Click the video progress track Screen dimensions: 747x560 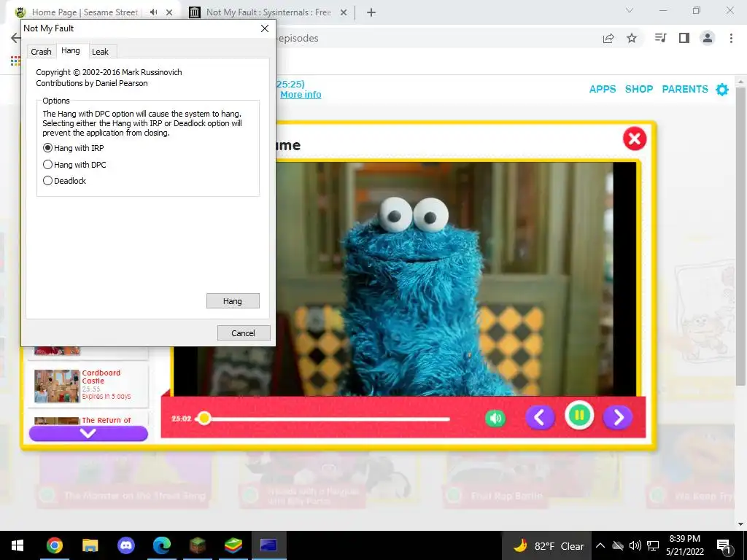pos(324,419)
